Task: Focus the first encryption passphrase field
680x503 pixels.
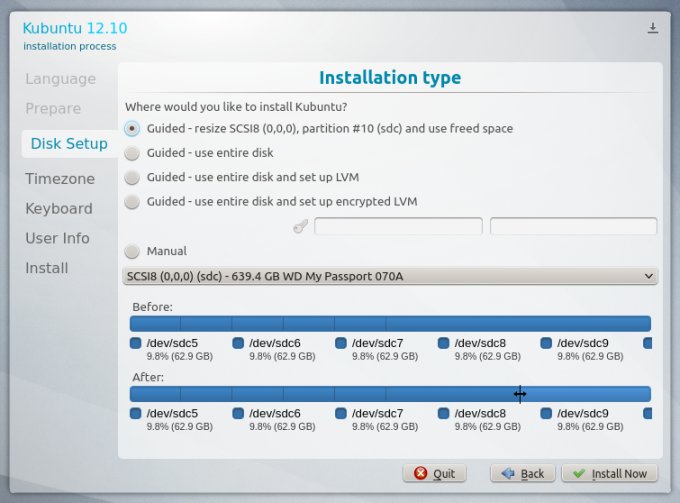Action: pyautogui.click(x=398, y=226)
